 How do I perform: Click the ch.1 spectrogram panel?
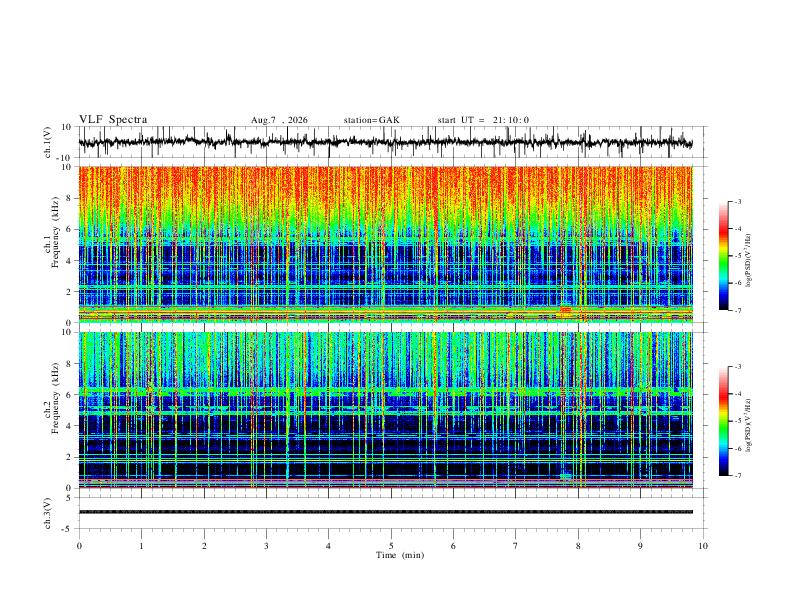pyautogui.click(x=385, y=244)
